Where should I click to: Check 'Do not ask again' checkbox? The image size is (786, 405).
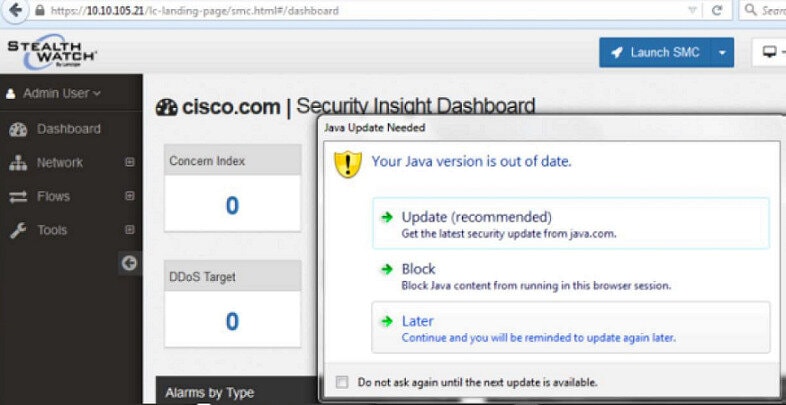click(x=342, y=382)
